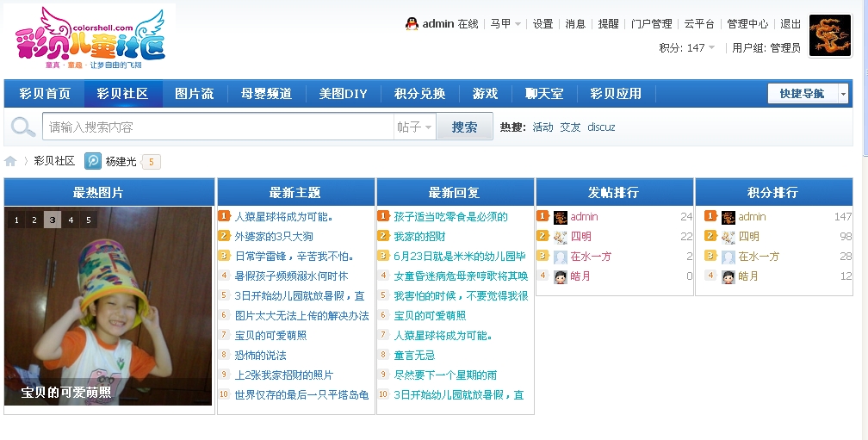
Task: Click the admin username link at top
Action: coord(437,24)
